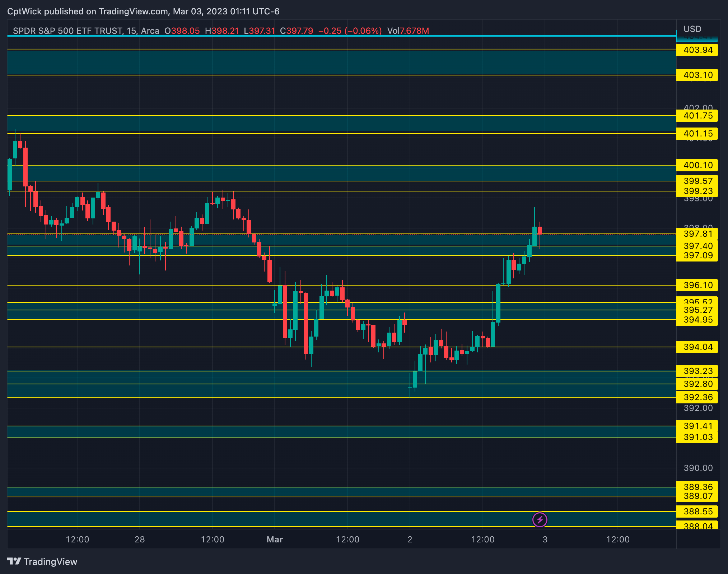
Task: Click the 392.36 price level label
Action: click(697, 397)
